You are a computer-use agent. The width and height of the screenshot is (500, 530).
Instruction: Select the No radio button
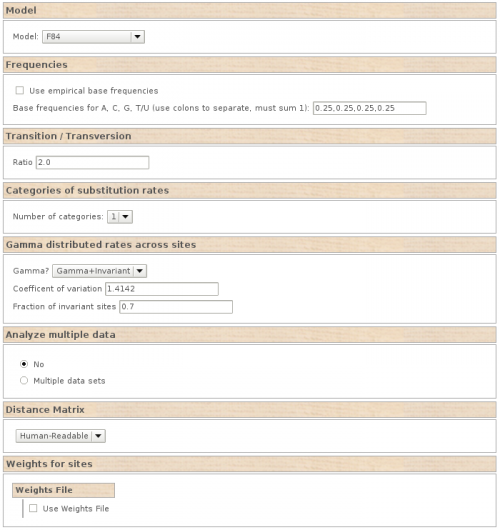[24, 364]
